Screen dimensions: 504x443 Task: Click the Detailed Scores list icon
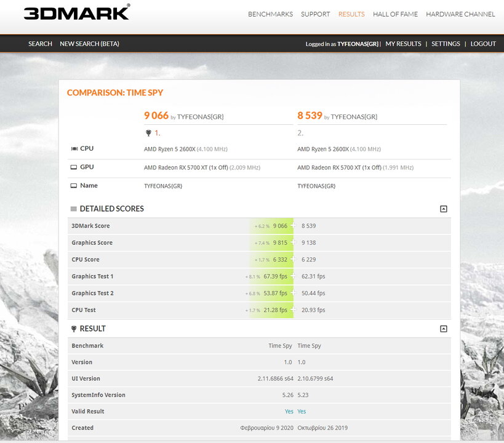(74, 209)
